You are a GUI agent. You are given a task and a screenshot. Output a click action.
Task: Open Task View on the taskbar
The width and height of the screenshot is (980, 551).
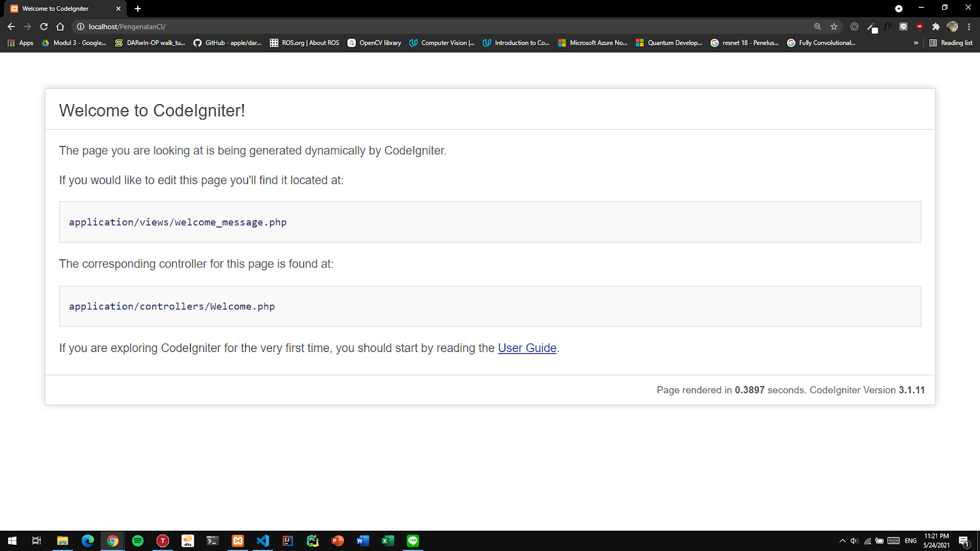pyautogui.click(x=37, y=541)
